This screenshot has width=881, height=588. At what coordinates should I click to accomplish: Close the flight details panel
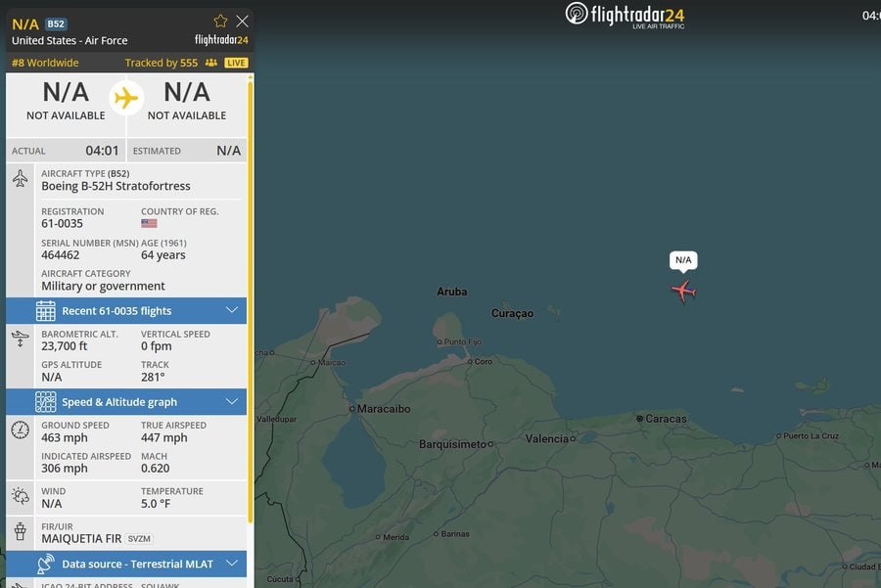(242, 22)
